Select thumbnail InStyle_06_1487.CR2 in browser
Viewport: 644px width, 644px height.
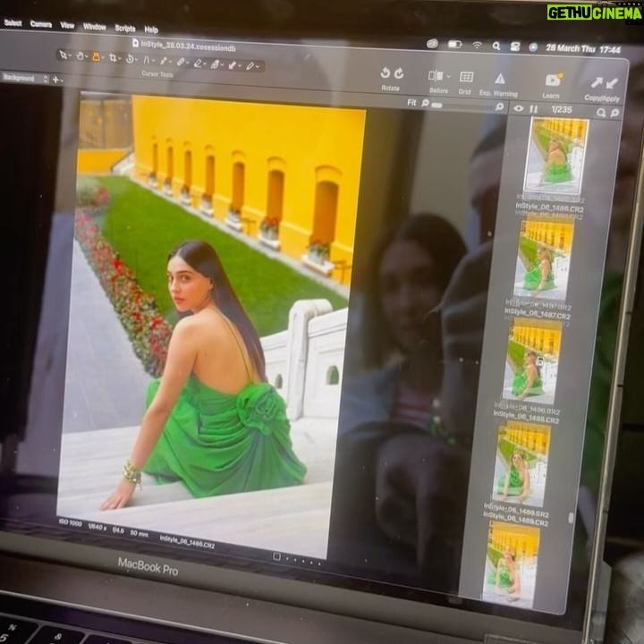click(544, 259)
